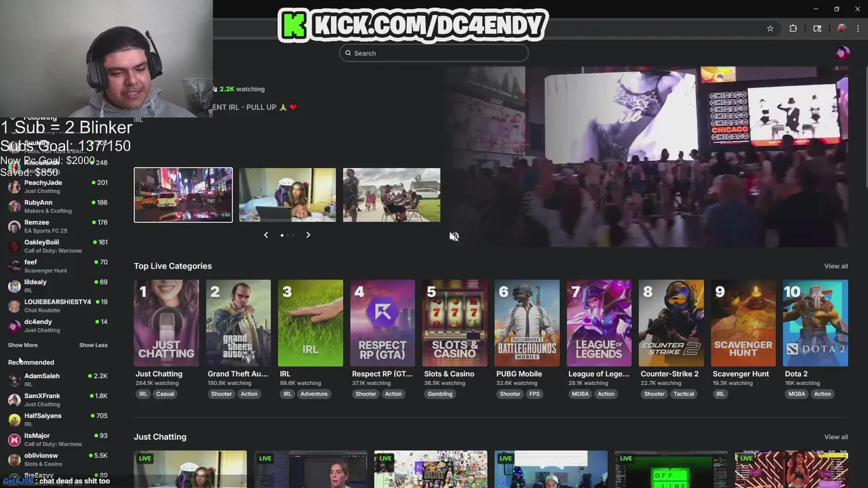Open the Just Chatting category card

point(166,323)
